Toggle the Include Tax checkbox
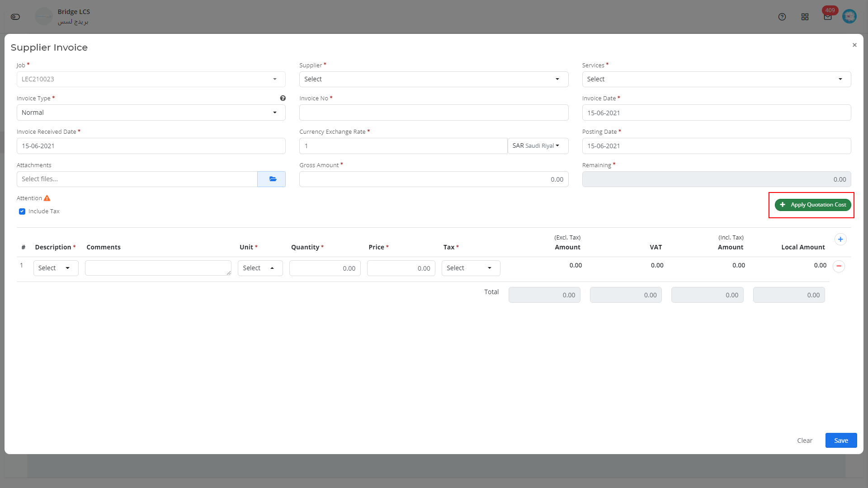This screenshot has height=488, width=868. [22, 211]
